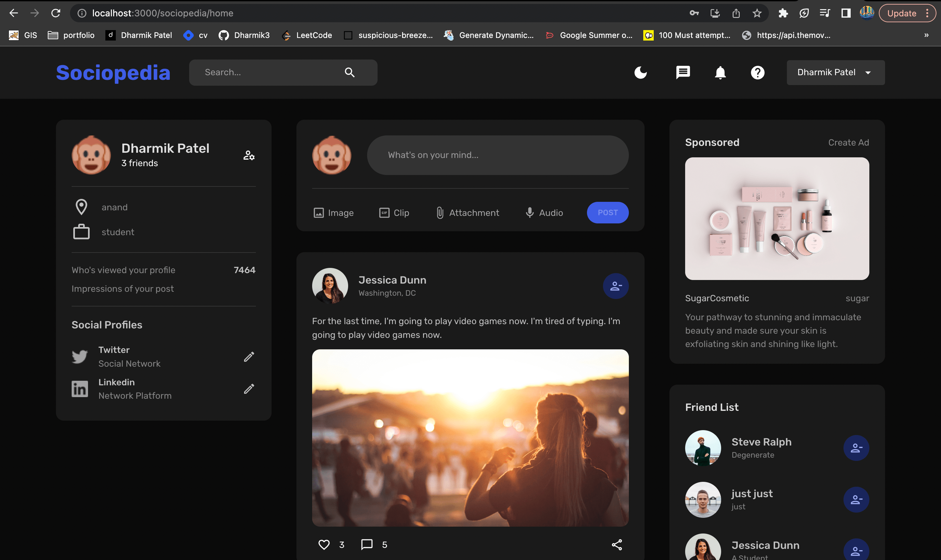Screen dimensions: 941x560
Task: Open Steve Ralph's profile in Friend List
Action: pyautogui.click(x=761, y=442)
